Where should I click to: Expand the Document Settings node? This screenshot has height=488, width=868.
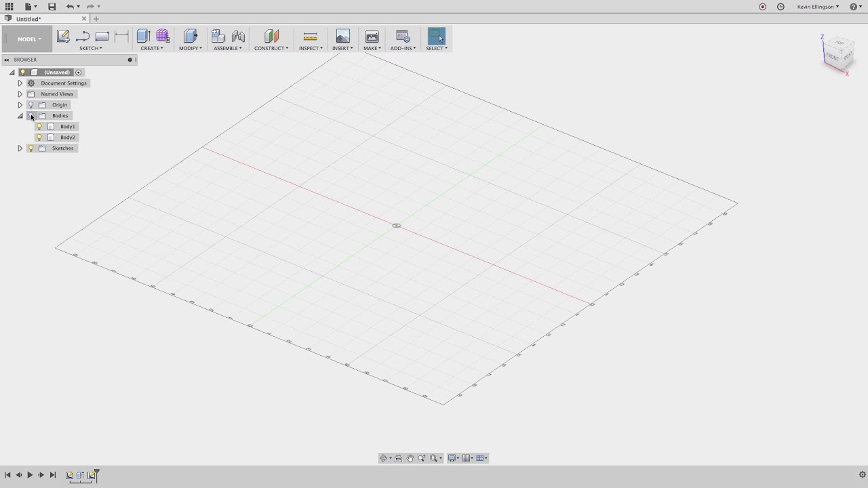[x=20, y=83]
